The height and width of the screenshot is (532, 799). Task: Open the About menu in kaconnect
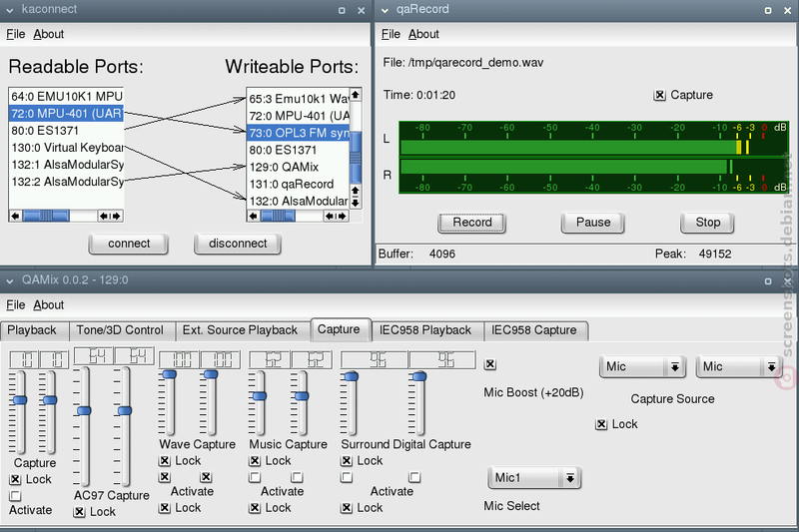[48, 34]
